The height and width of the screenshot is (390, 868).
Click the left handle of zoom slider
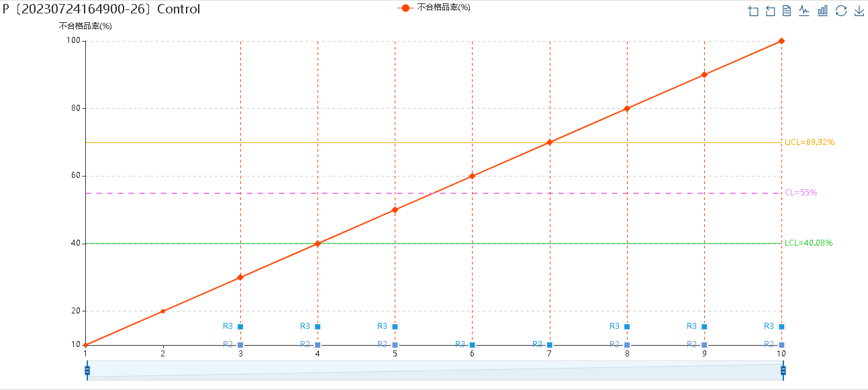tap(87, 370)
